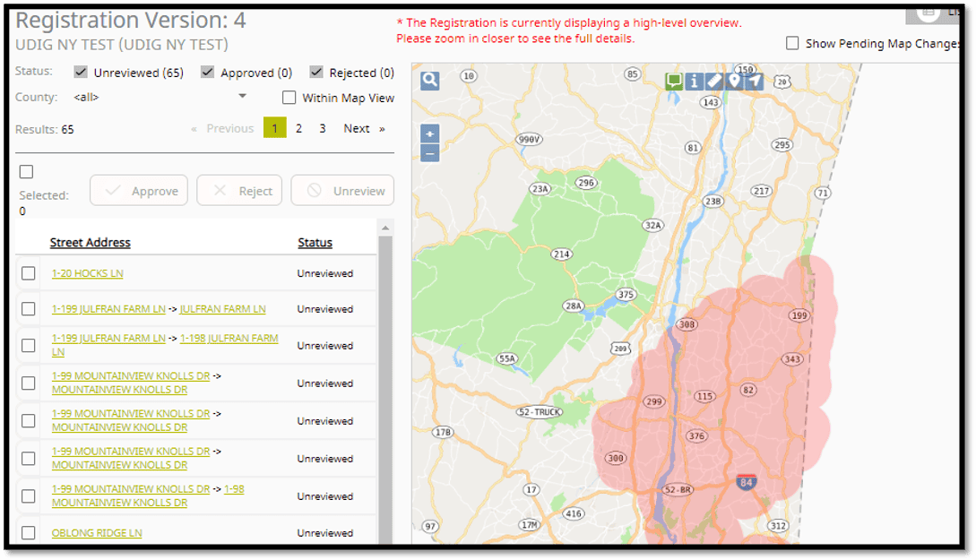Select the location pin marker tool
Screen dimensions: 976x560
click(x=734, y=82)
